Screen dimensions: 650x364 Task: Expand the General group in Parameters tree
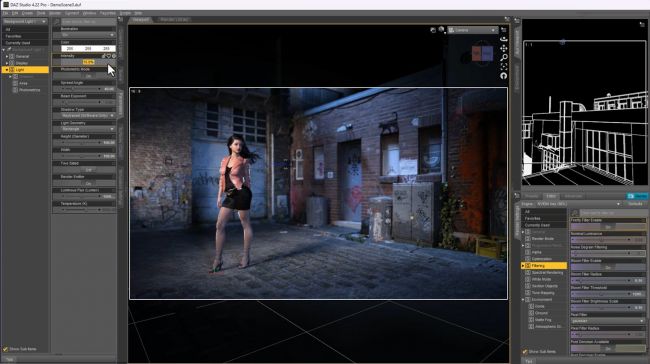click(x=7, y=56)
